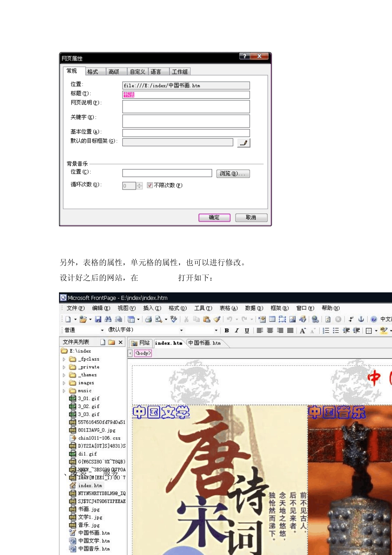Open the 文件 menu
This screenshot has width=392, height=555.
(x=76, y=308)
